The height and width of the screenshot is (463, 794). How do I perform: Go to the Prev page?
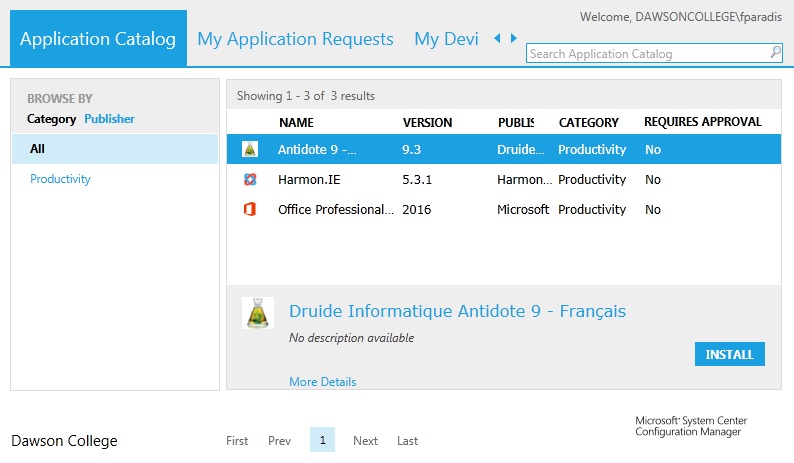coord(280,441)
